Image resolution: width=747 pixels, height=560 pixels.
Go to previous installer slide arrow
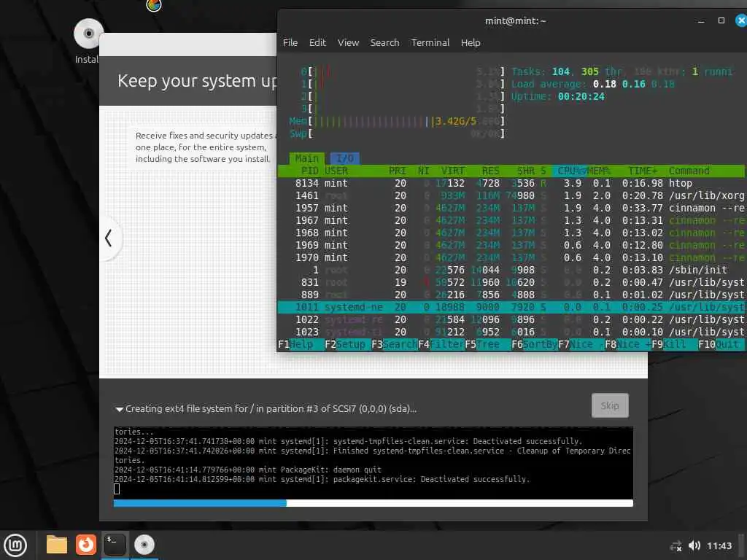pos(109,238)
